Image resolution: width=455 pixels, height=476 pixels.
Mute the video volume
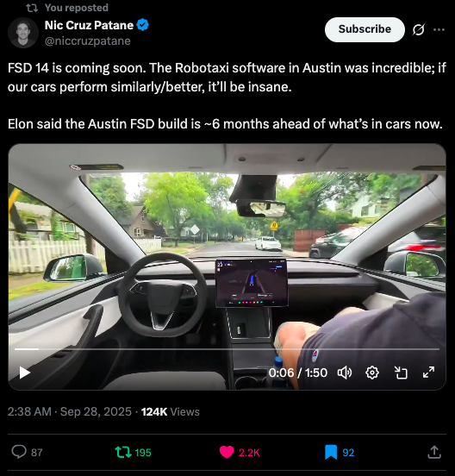click(x=345, y=373)
